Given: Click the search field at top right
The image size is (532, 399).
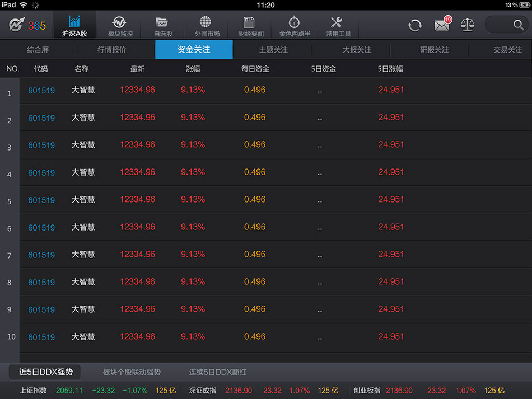Looking at the screenshot, I should [506, 25].
